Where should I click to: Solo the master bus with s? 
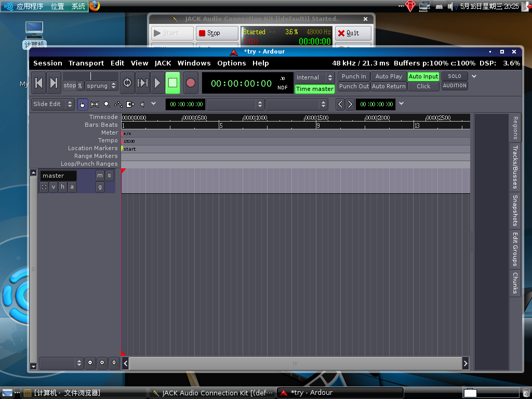109,176
